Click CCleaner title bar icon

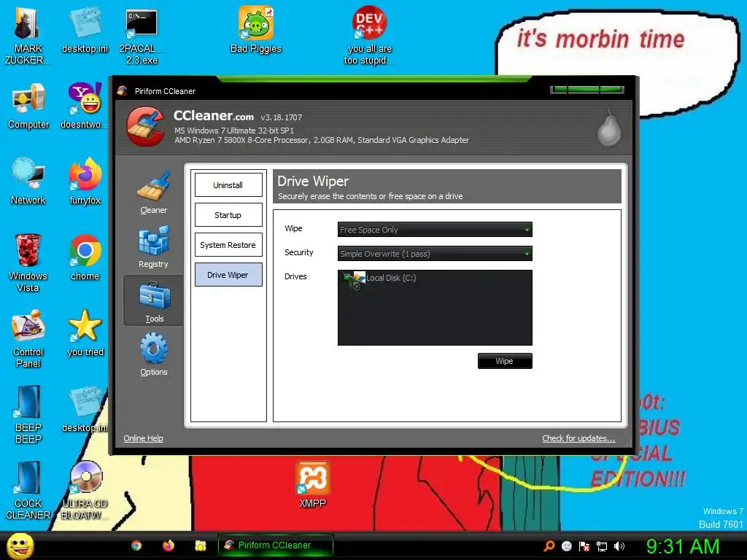click(x=123, y=90)
